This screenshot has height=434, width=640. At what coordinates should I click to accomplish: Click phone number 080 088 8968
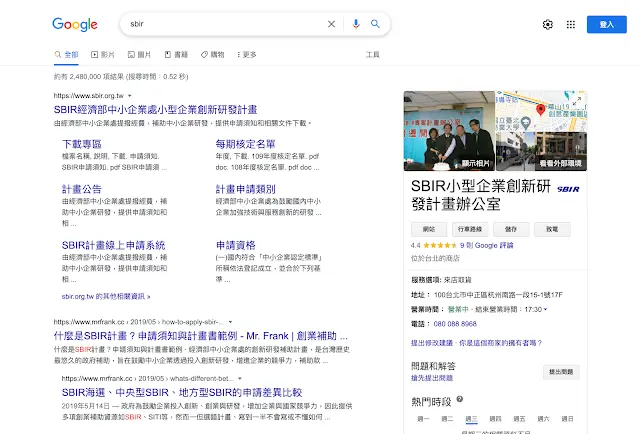pyautogui.click(x=455, y=324)
